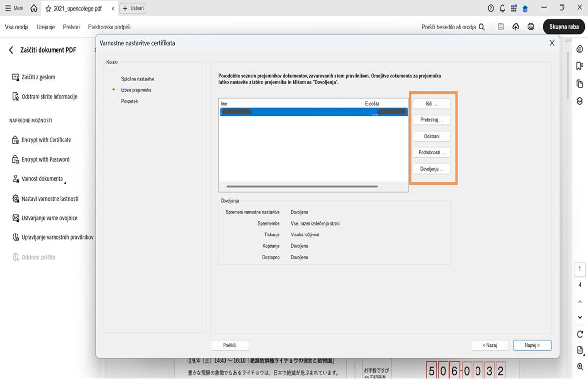
Task: Click the search magnifier next to Poišči besedilo
Action: [482, 27]
